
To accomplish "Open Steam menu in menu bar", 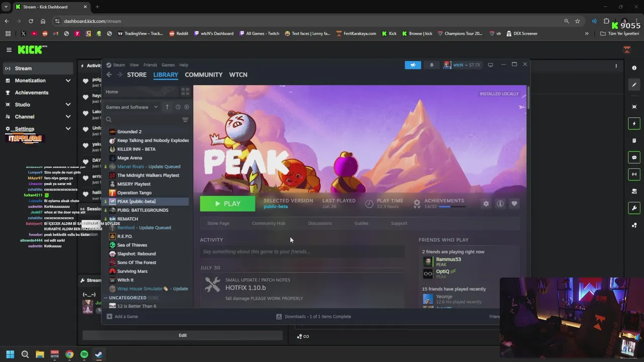I will pyautogui.click(x=119, y=65).
